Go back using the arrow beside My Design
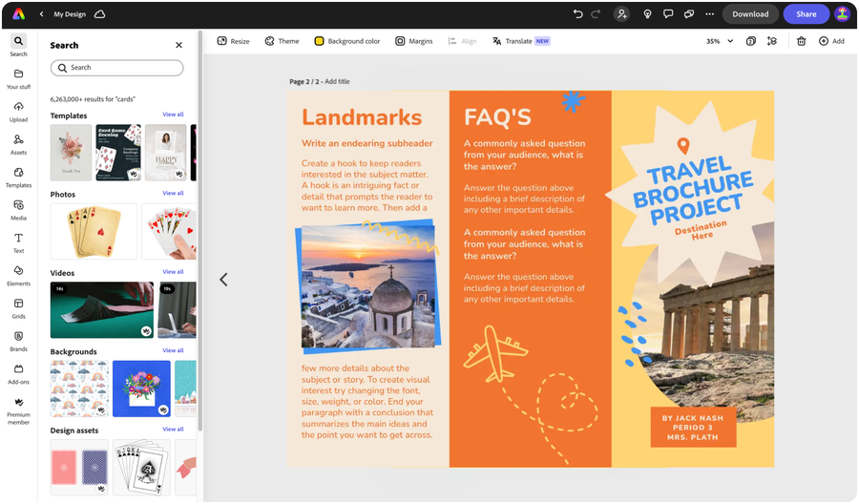 click(42, 14)
